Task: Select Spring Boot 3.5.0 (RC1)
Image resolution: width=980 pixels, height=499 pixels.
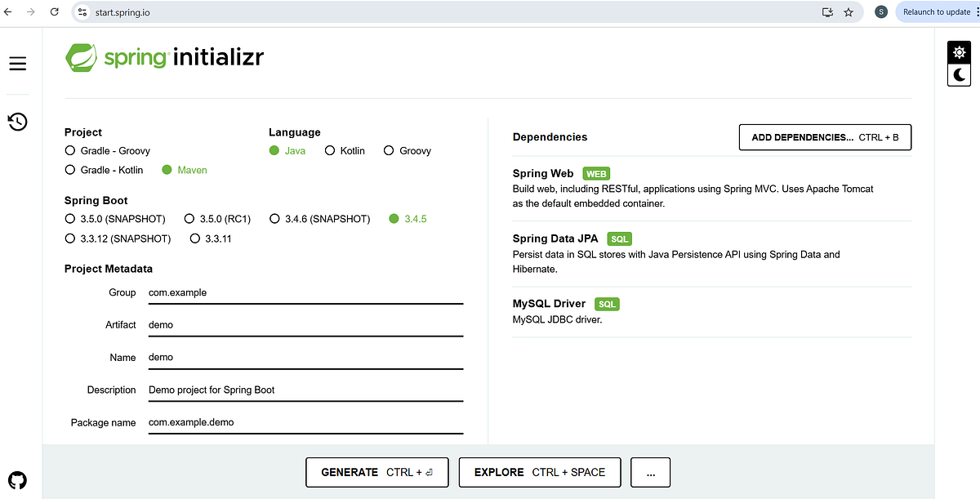Action: point(218,219)
